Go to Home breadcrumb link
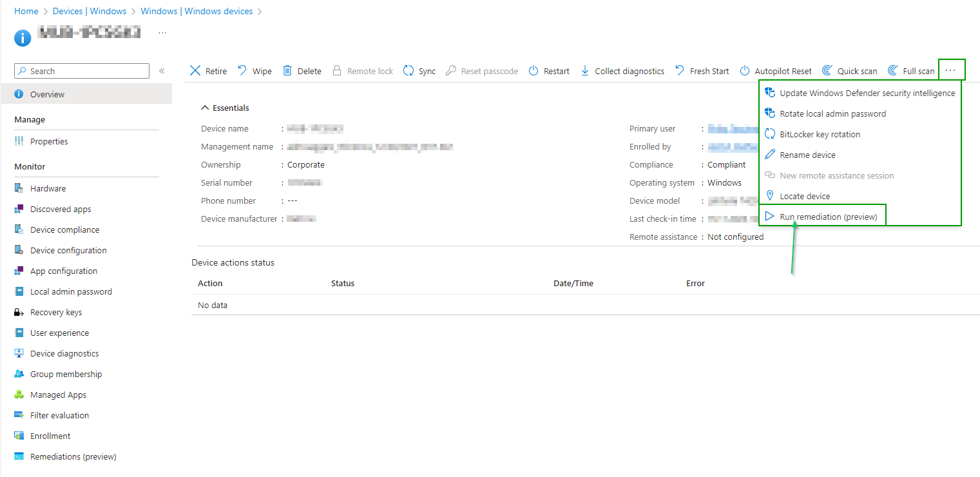The height and width of the screenshot is (477, 980). [x=26, y=11]
